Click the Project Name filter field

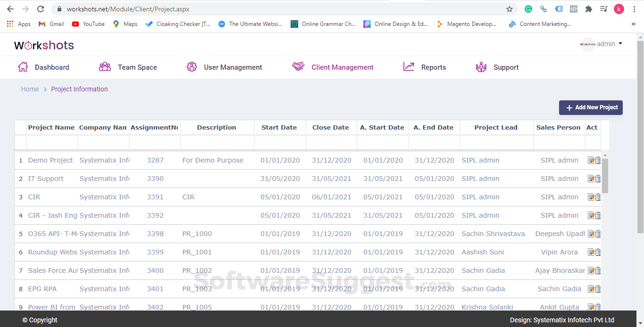point(51,142)
